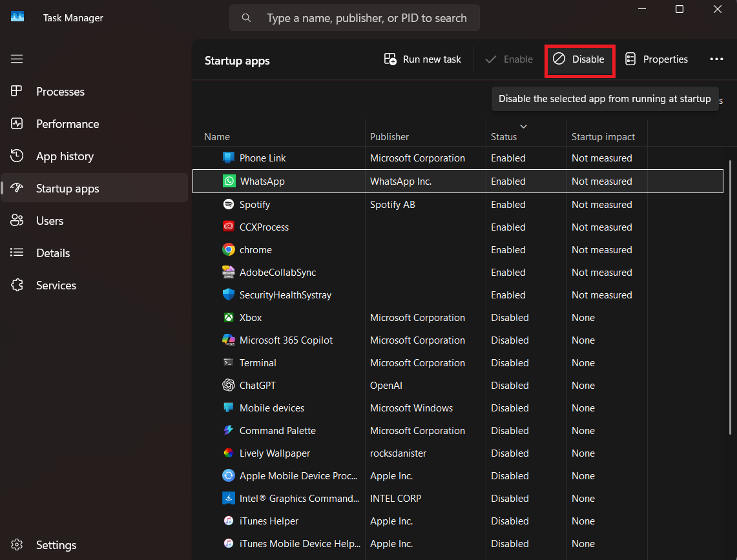This screenshot has height=560, width=737.
Task: Click the iTunes Helper icon
Action: pos(229,521)
